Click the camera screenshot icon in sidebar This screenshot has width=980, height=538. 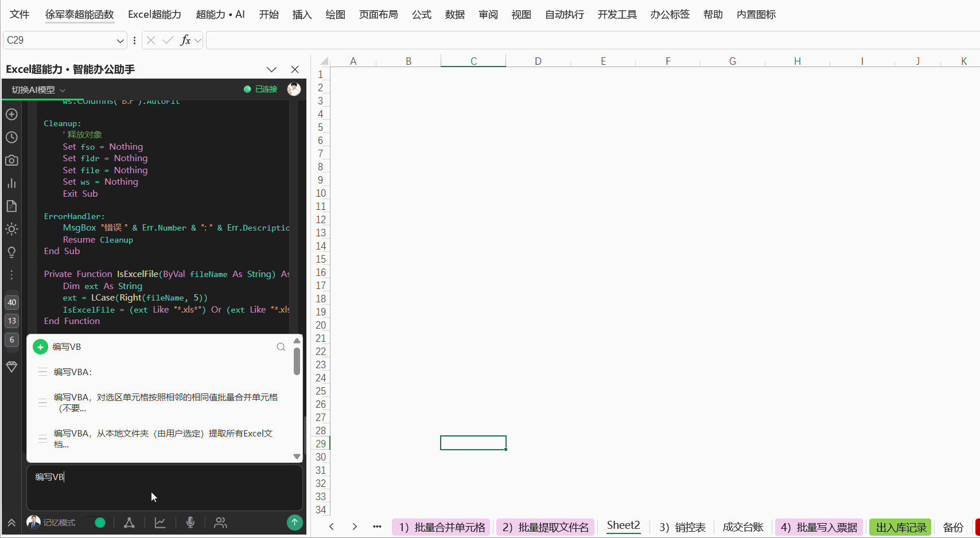tap(11, 160)
